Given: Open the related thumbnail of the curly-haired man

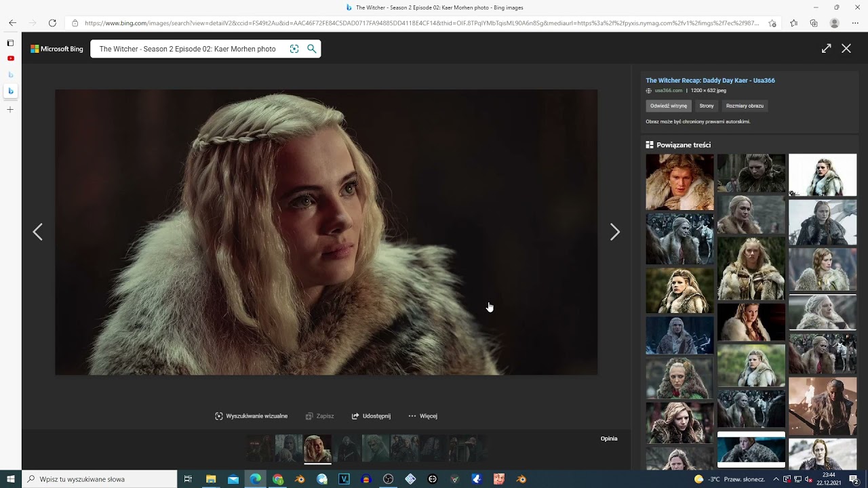Looking at the screenshot, I should click(679, 182).
